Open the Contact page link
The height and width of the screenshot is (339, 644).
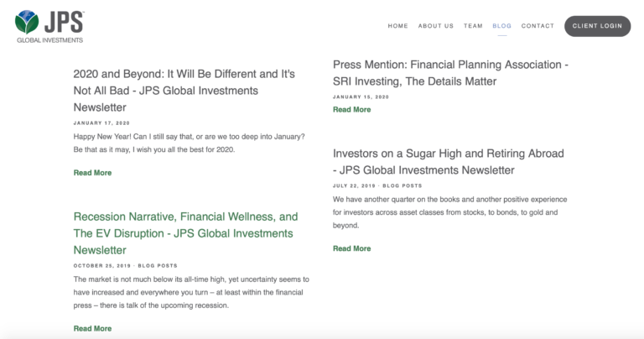[x=538, y=26]
